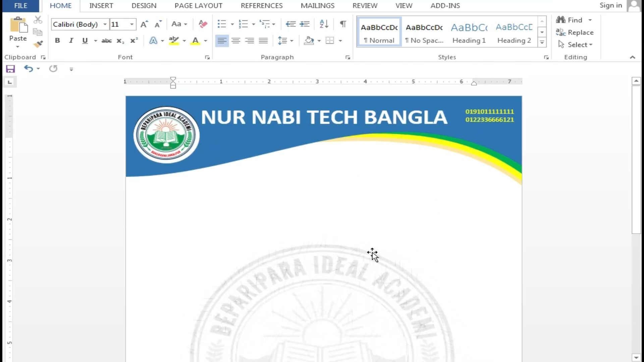Click the Sign in link

tap(611, 5)
